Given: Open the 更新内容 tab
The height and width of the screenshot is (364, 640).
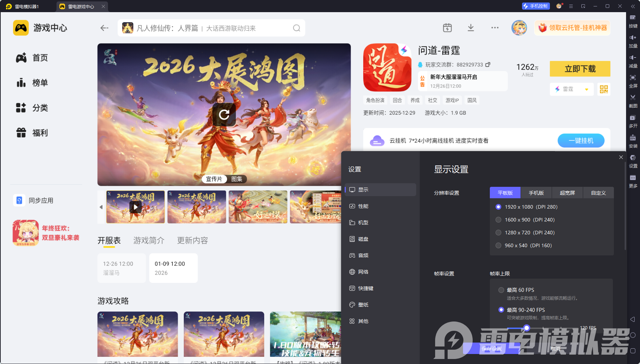Looking at the screenshot, I should (192, 241).
